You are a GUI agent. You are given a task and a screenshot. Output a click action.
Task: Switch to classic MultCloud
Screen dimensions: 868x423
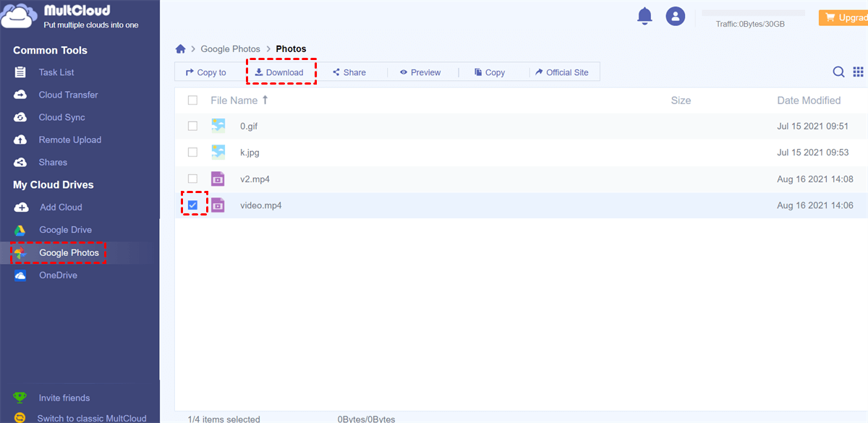[92, 418]
